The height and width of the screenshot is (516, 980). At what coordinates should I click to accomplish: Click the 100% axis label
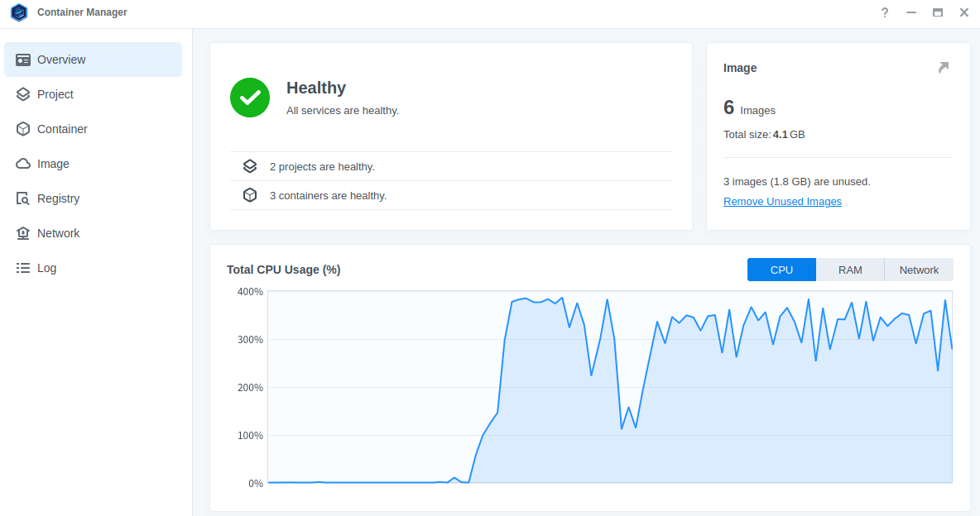[250, 436]
